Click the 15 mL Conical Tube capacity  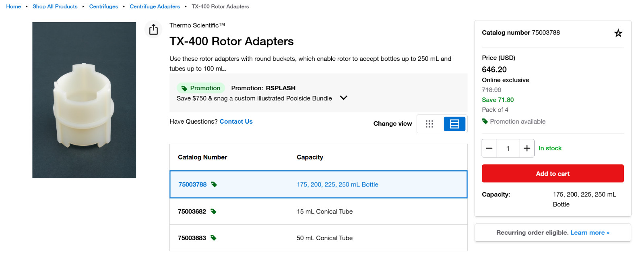click(x=324, y=211)
